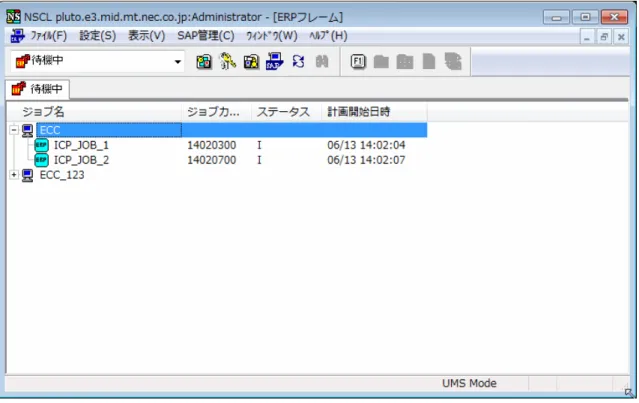Open the SAP管理(C) menu
This screenshot has height=403, width=639.
pos(206,36)
